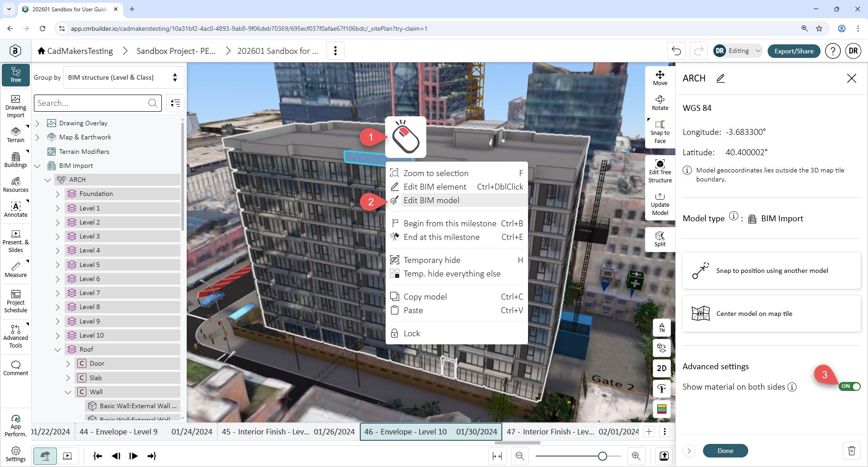This screenshot has height=467, width=868.
Task: Delete model with trash icon
Action: [852, 451]
